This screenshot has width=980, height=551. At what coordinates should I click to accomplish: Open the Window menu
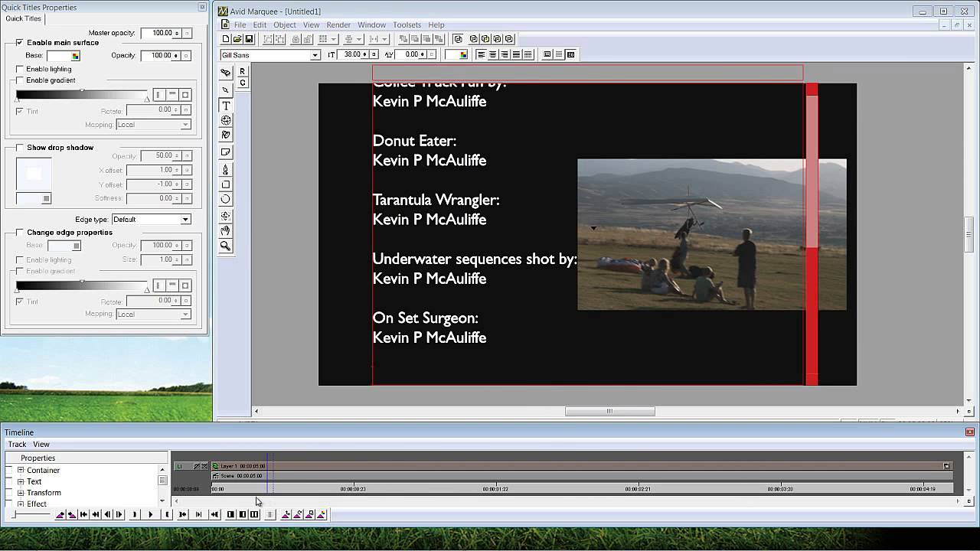pos(372,24)
